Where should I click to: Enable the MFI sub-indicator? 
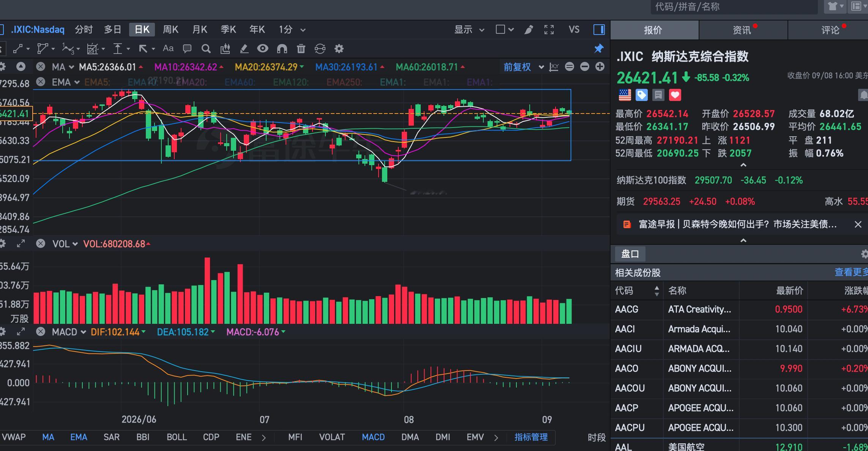coord(295,437)
